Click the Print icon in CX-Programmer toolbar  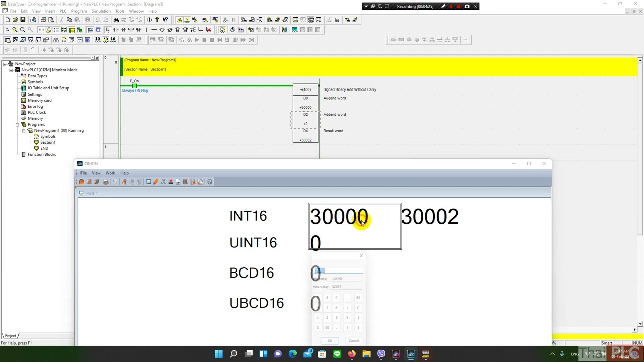tap(43, 20)
